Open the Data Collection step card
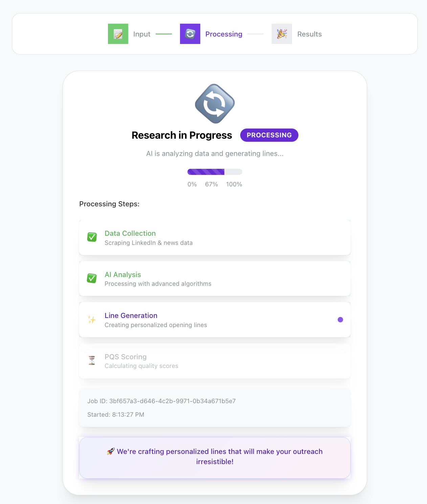 coord(215,237)
